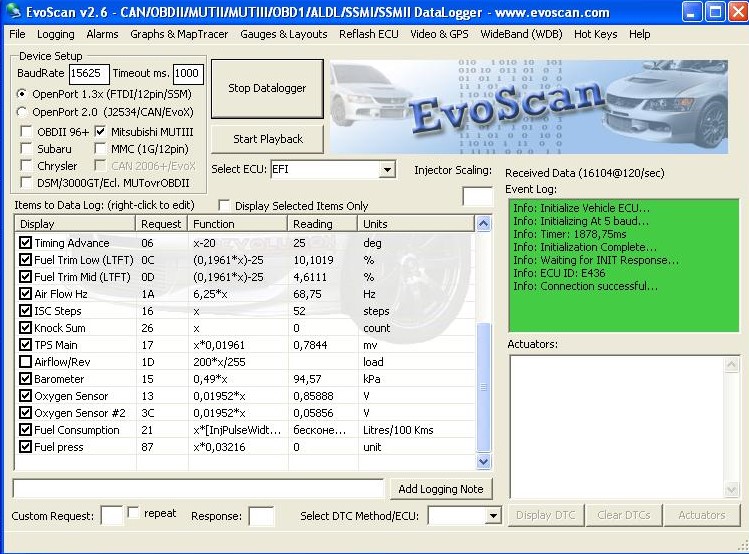Click the Reading column header
The height and width of the screenshot is (554, 749).
coord(323,224)
